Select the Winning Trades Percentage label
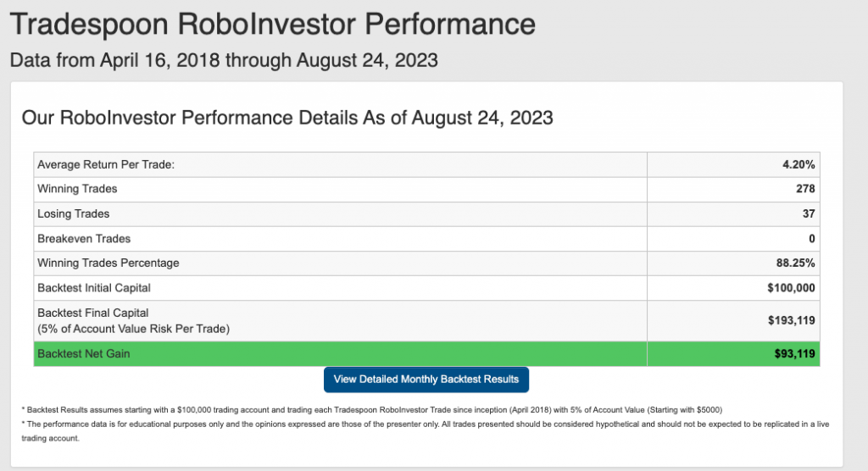Viewport: 868px width, 471px height. 108,263
